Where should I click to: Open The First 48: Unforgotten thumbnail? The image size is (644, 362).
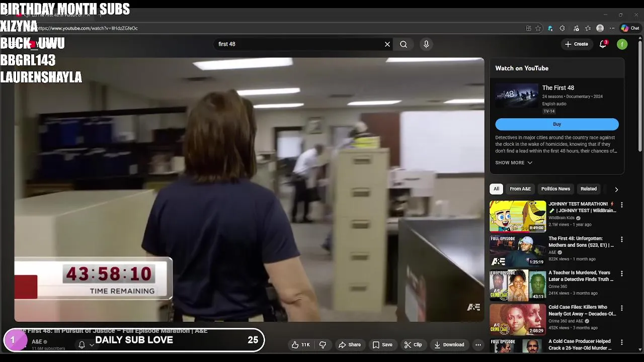(x=518, y=250)
